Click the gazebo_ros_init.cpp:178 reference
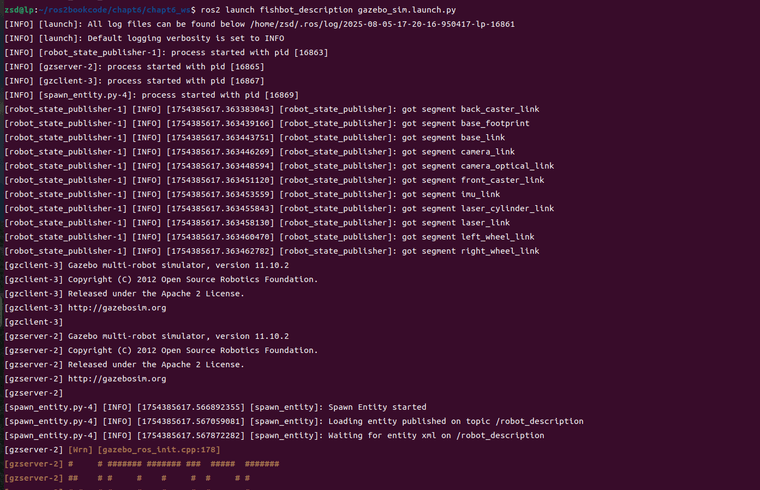760x490 pixels. pos(158,450)
